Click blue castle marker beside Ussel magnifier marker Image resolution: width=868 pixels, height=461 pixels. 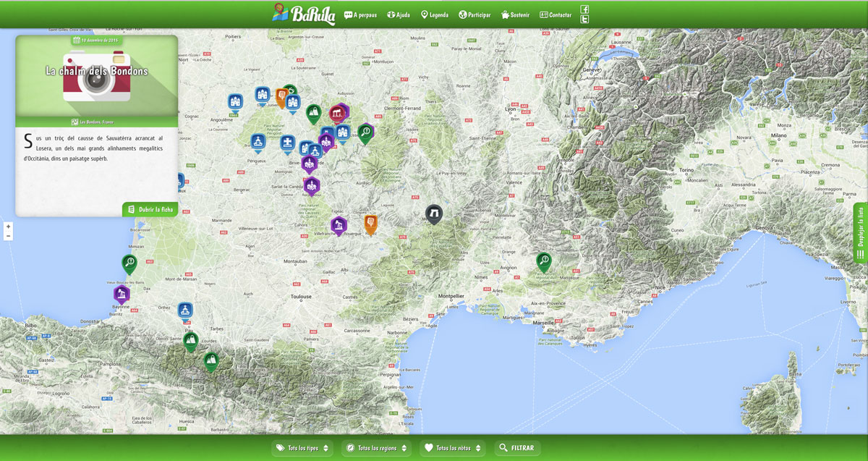344,133
